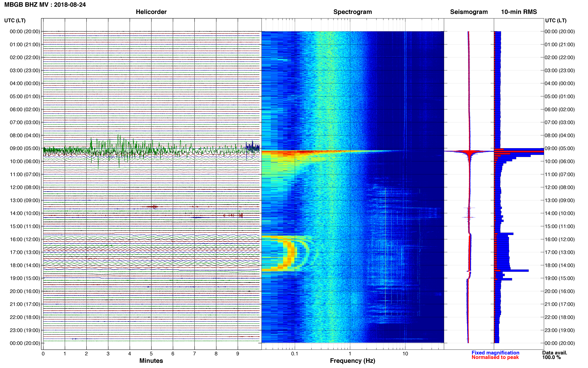Click the Seismogram panel heading

coord(469,12)
